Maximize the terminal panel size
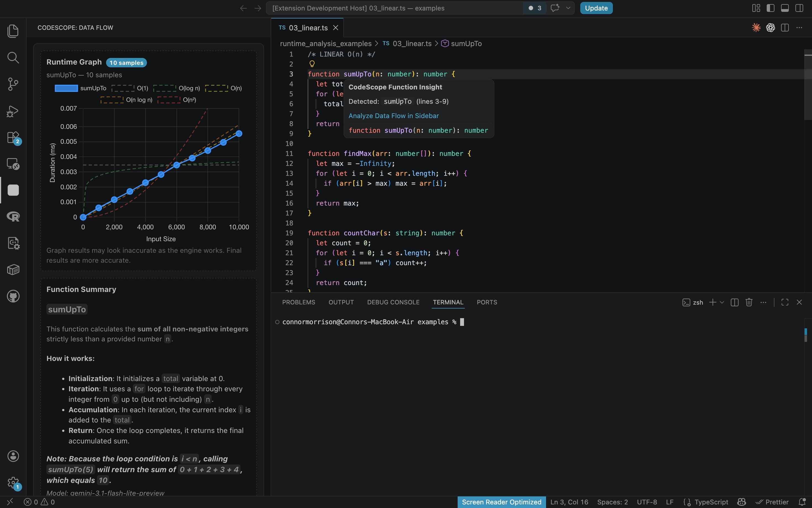 785,302
